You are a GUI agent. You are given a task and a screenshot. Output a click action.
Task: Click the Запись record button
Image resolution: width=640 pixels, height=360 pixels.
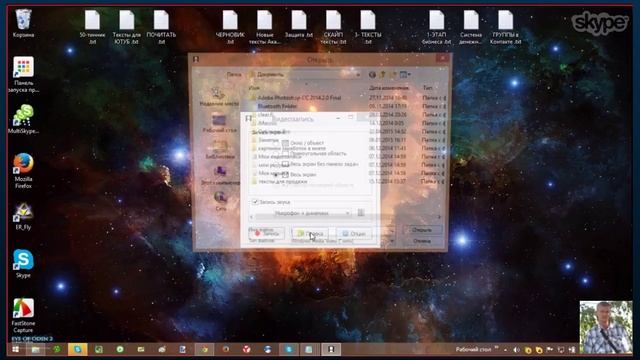click(x=267, y=233)
